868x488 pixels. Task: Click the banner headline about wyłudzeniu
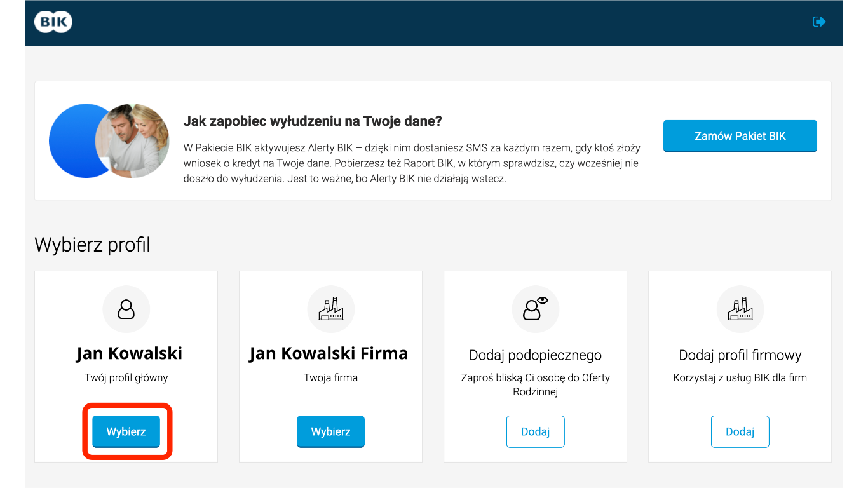click(x=313, y=121)
